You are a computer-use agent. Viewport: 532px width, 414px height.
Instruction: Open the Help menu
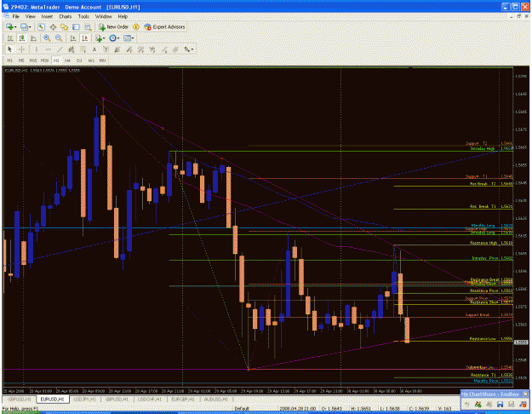pyautogui.click(x=123, y=16)
